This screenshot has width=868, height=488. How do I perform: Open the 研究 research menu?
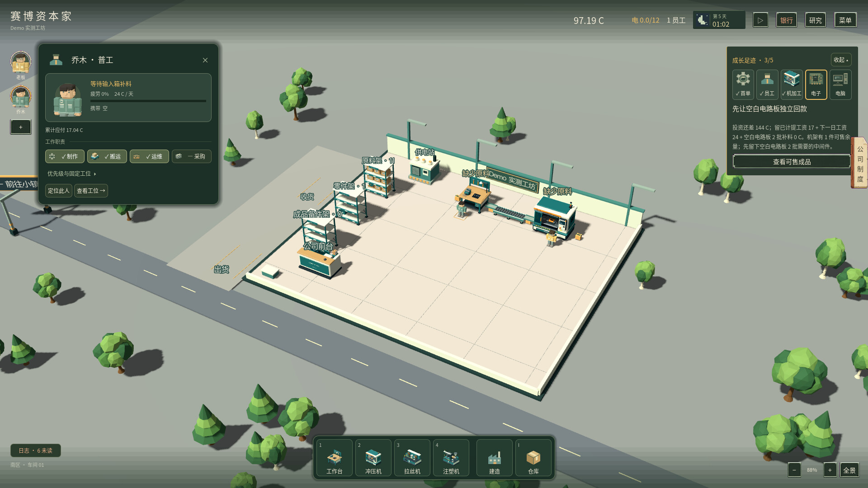tap(816, 20)
